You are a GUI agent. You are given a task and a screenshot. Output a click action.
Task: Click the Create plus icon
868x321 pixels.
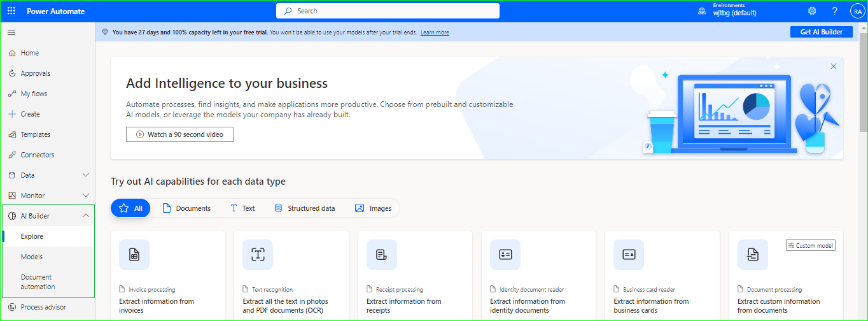click(x=11, y=114)
